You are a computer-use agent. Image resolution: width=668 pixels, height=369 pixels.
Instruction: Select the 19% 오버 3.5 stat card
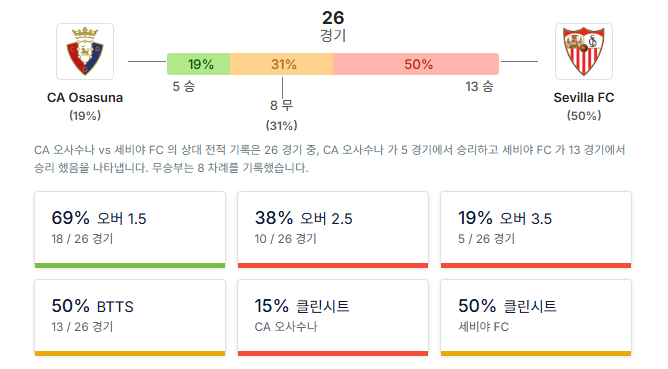[x=536, y=230]
